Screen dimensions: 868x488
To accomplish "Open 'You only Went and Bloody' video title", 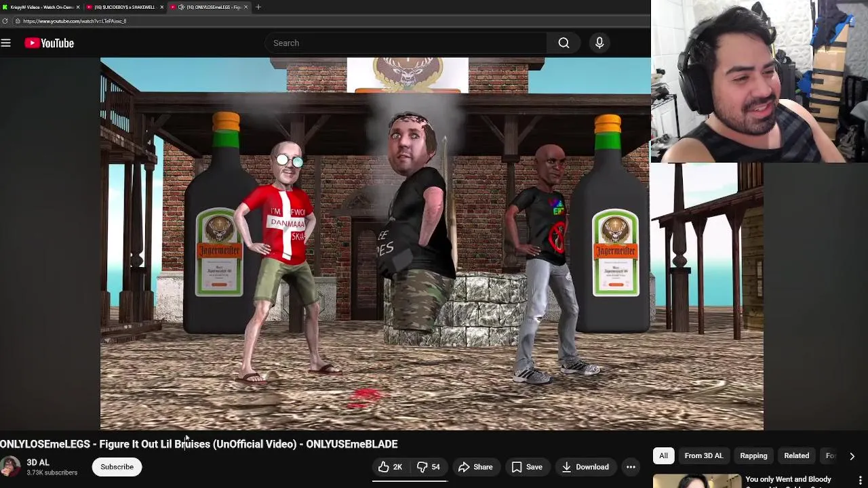I will click(x=788, y=479).
